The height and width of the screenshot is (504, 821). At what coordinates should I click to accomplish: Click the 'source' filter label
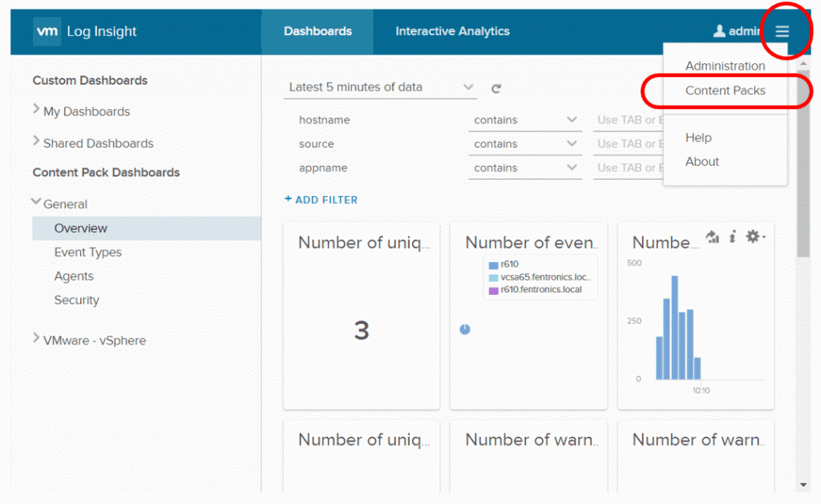(316, 144)
